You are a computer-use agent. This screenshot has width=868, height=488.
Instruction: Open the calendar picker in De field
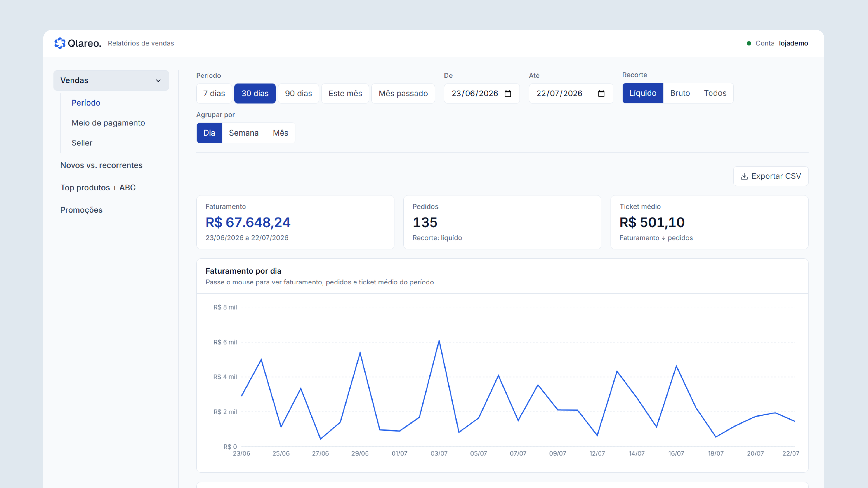(x=508, y=94)
